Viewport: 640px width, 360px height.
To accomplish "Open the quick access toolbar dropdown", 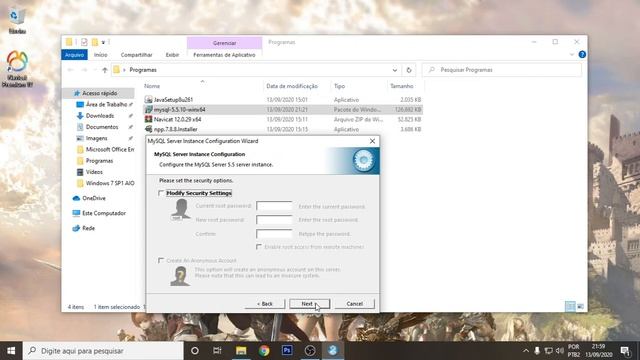I will (103, 42).
